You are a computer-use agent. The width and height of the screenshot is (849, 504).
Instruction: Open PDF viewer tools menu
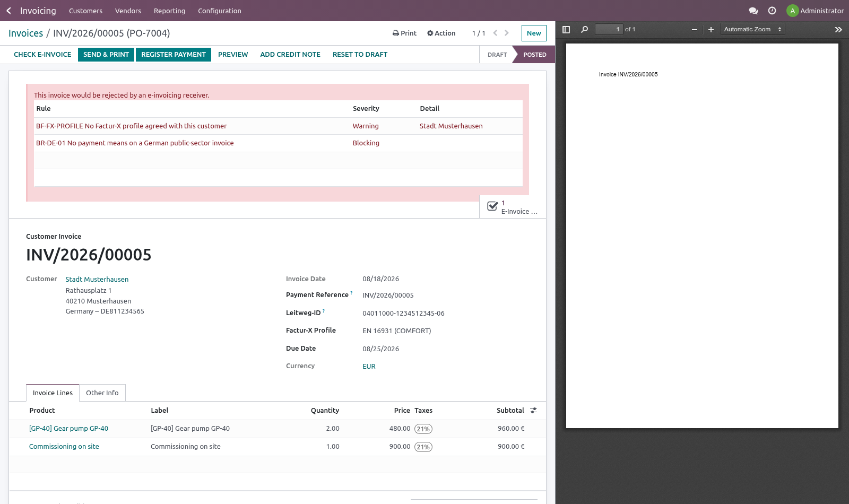click(x=838, y=30)
